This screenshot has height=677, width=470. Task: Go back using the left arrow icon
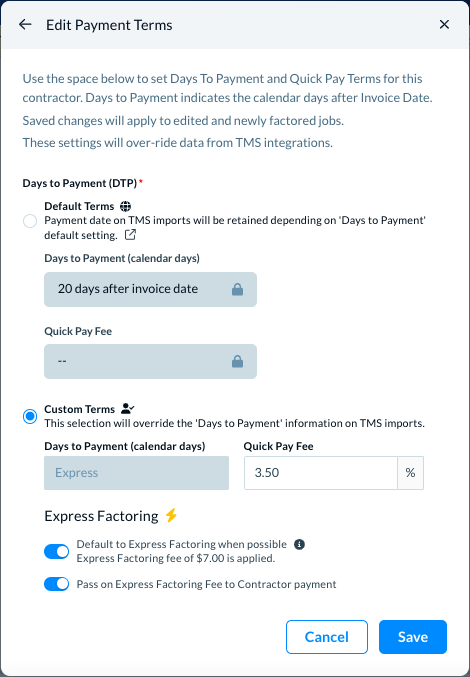pyautogui.click(x=25, y=25)
